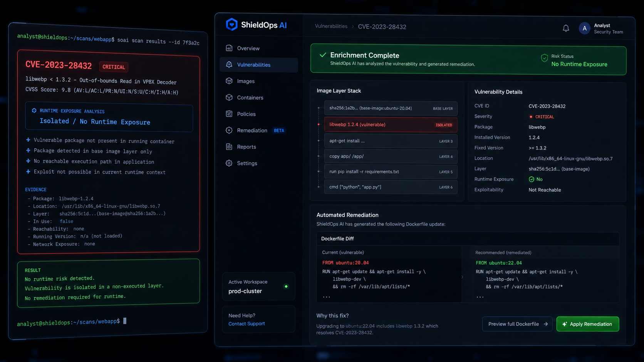The width and height of the screenshot is (644, 362).
Task: Click the location path libwebp.so.7 value
Action: coord(570,158)
